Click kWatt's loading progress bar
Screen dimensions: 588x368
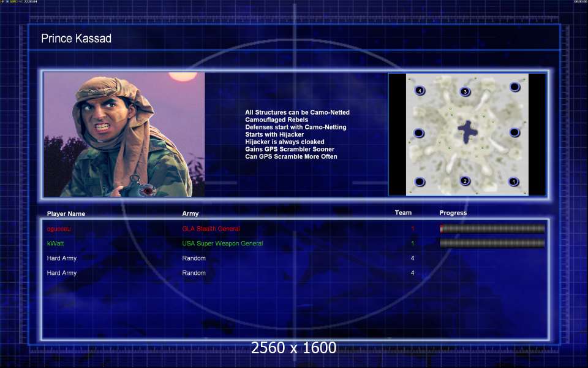click(x=492, y=243)
